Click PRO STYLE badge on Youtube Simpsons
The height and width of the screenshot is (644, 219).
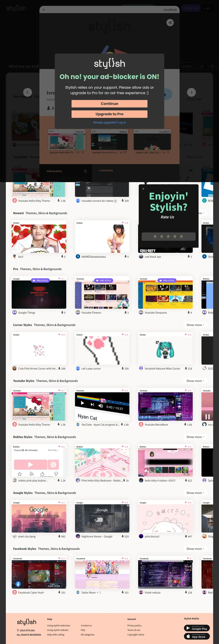[167, 280]
